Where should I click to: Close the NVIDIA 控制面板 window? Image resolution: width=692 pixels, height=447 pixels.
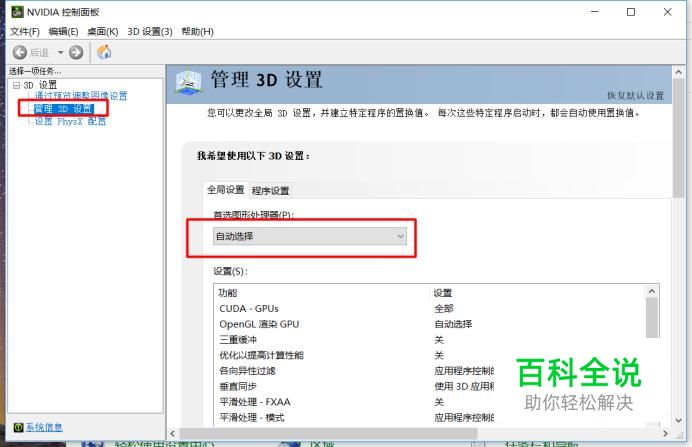668,12
